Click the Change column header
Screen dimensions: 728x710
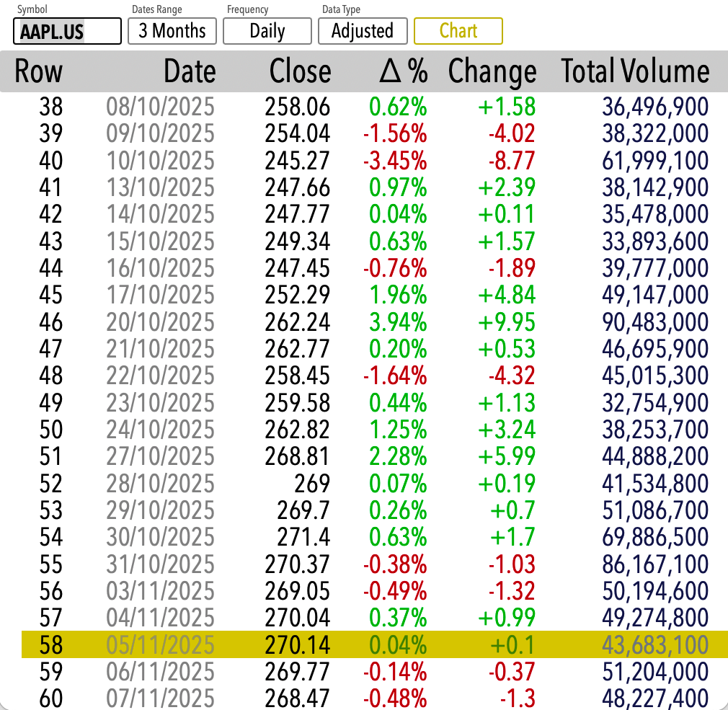click(492, 71)
